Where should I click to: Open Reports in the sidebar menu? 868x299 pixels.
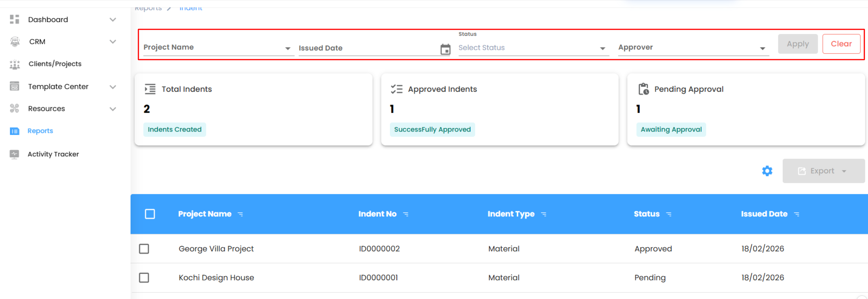[x=40, y=131]
